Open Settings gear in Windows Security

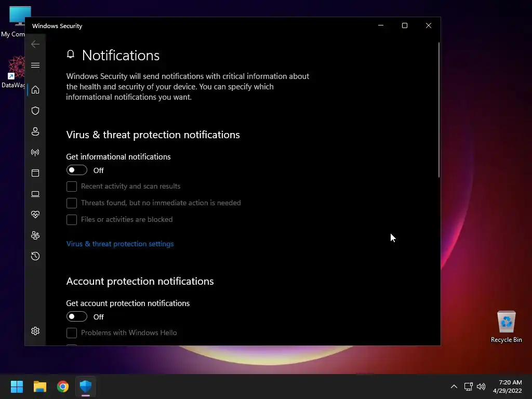[35, 331]
